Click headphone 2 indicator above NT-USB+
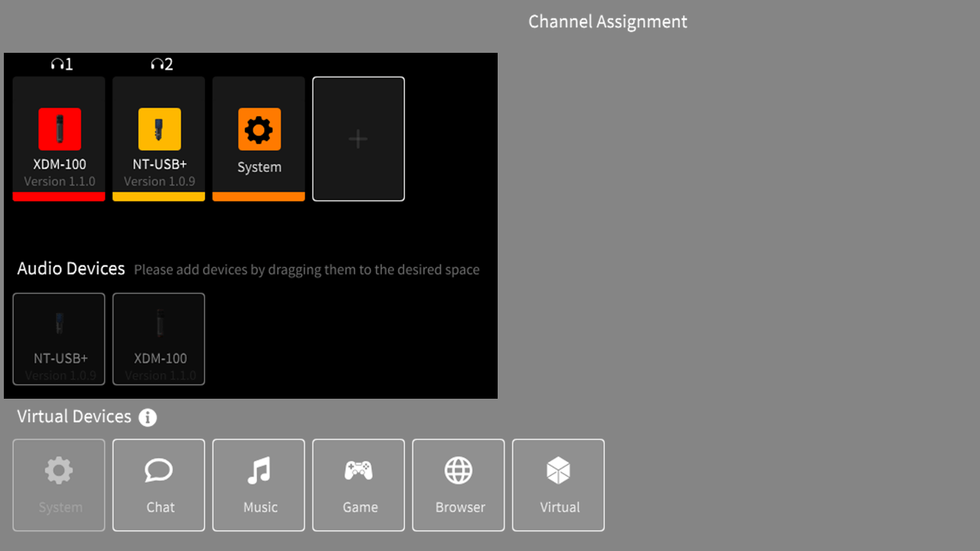This screenshot has height=551, width=980. pyautogui.click(x=161, y=64)
